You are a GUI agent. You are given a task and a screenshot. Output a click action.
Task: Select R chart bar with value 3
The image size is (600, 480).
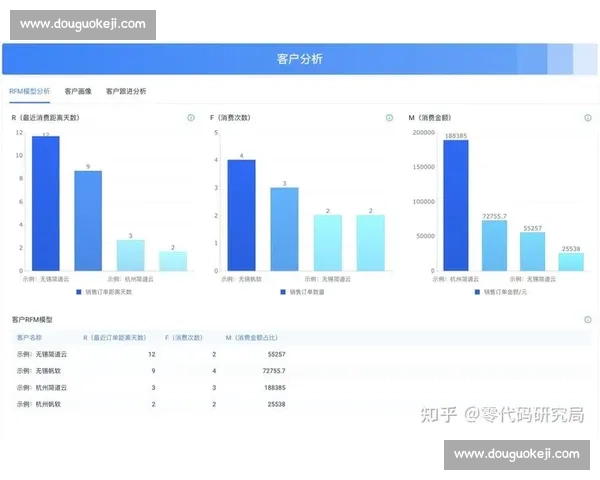click(x=130, y=255)
